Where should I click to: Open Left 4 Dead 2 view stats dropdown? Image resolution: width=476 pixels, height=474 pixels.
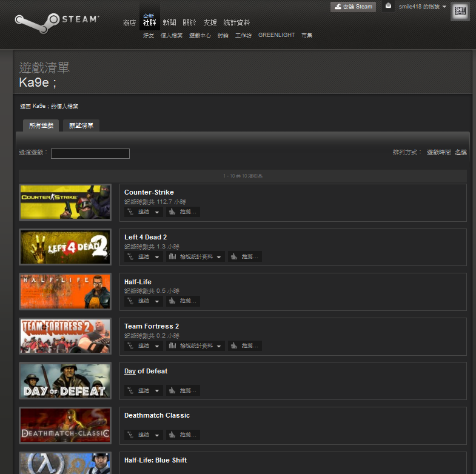click(195, 257)
